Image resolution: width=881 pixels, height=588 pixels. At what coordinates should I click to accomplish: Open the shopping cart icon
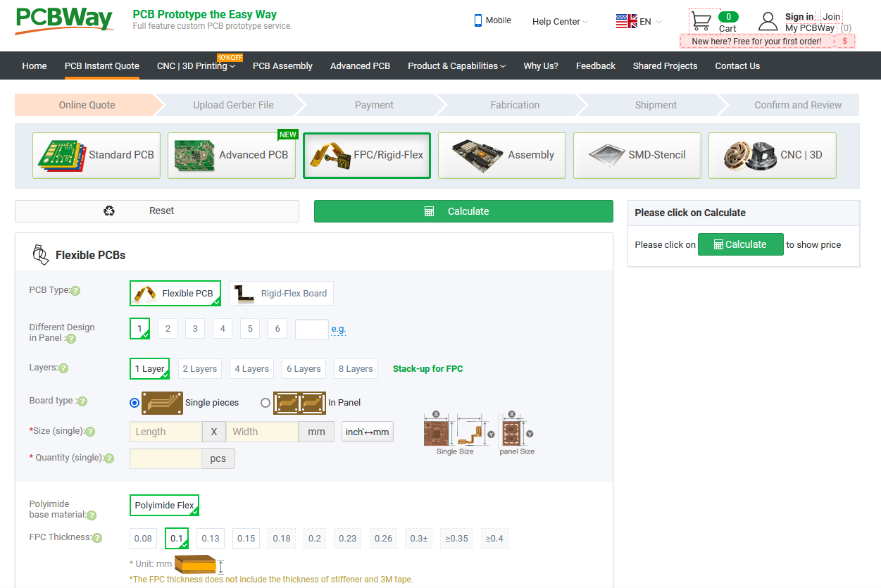(x=701, y=20)
